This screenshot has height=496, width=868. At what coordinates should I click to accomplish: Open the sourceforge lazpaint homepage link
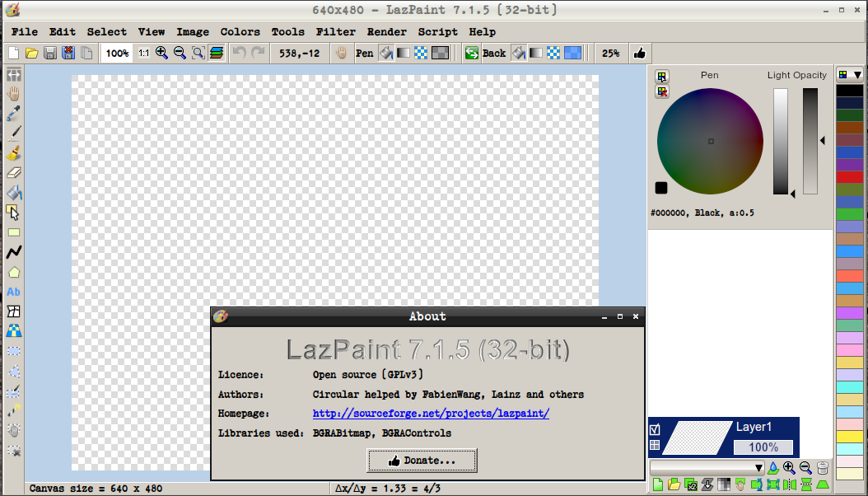coord(431,414)
